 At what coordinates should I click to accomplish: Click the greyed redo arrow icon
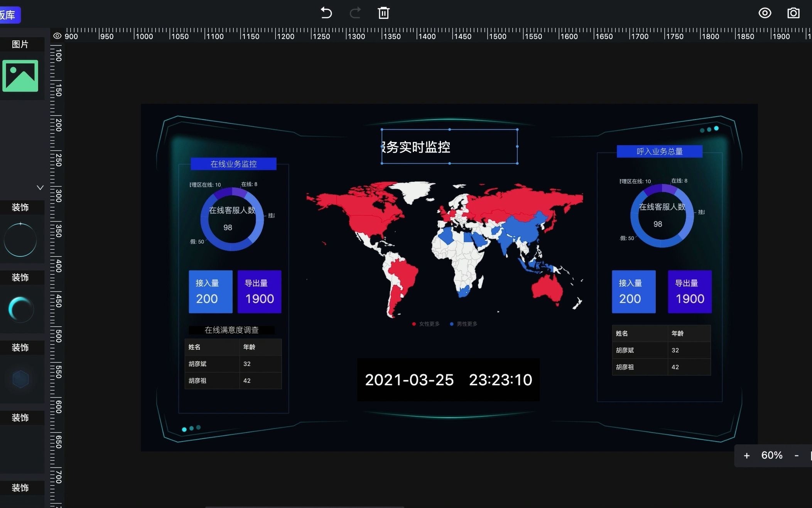[355, 13]
